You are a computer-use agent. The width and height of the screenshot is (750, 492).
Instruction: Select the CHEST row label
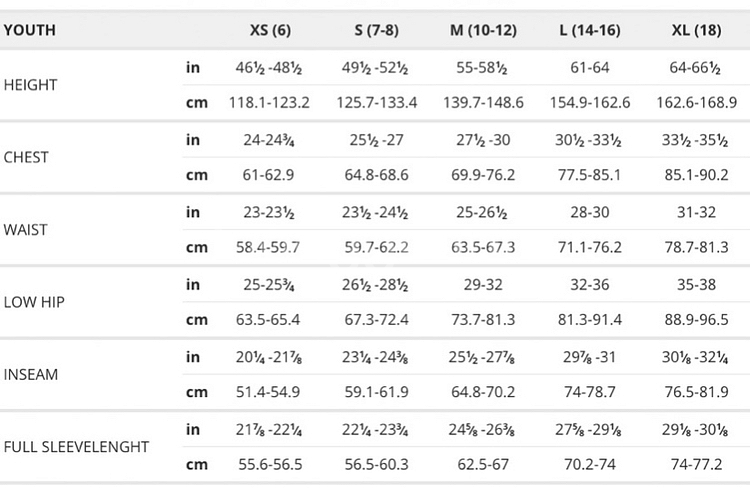[27, 157]
